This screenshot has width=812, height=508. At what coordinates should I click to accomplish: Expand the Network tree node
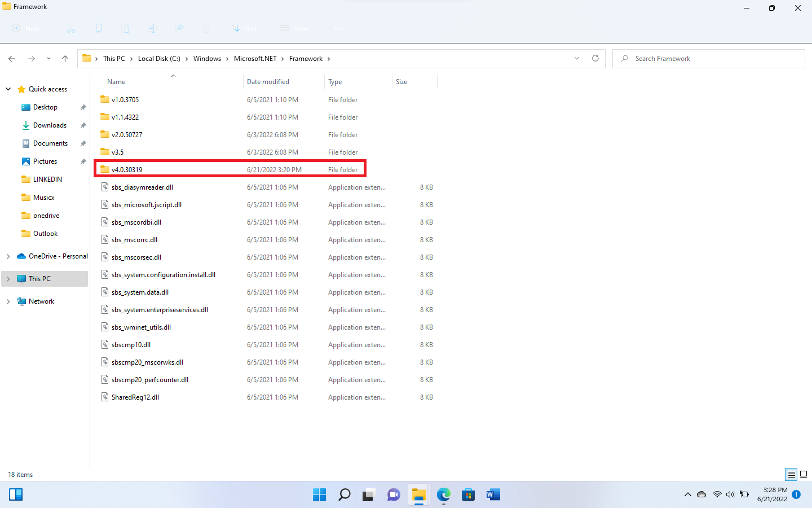click(8, 301)
